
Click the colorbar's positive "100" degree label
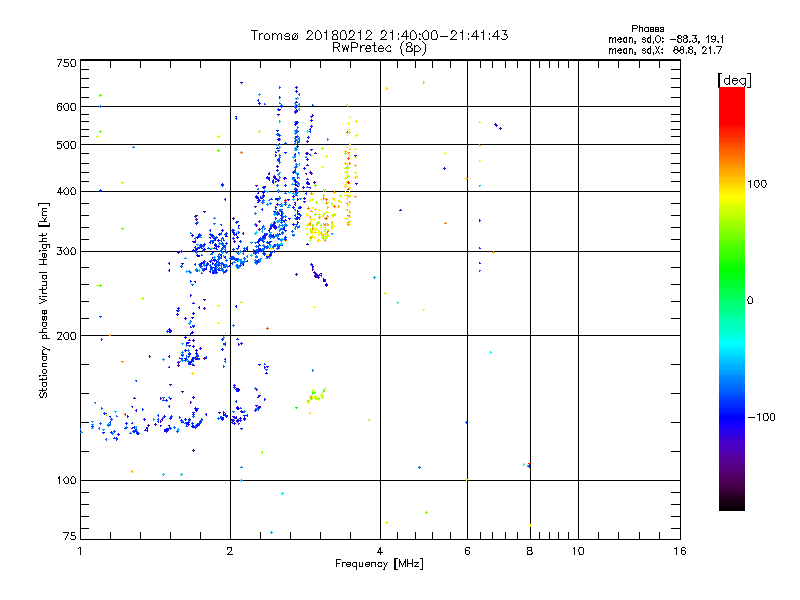pyautogui.click(x=757, y=184)
